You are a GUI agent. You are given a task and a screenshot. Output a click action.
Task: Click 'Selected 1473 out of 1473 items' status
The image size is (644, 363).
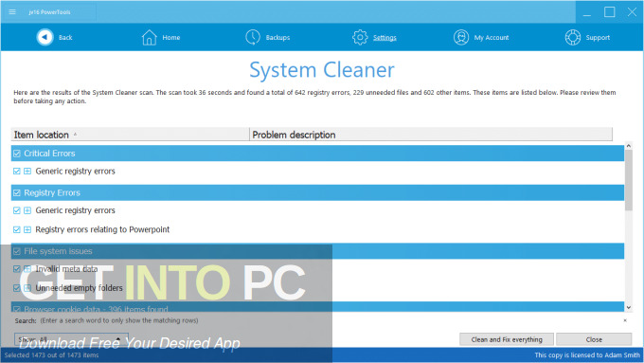point(51,355)
